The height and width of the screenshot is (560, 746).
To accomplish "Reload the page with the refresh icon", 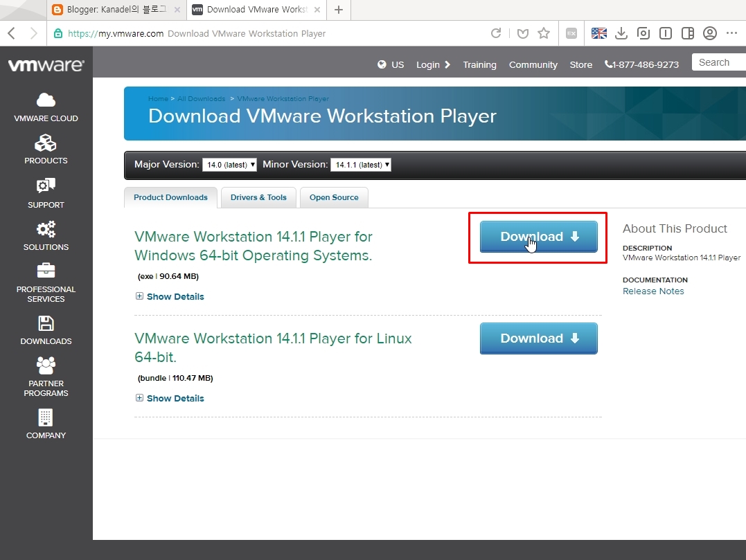I will pyautogui.click(x=496, y=33).
